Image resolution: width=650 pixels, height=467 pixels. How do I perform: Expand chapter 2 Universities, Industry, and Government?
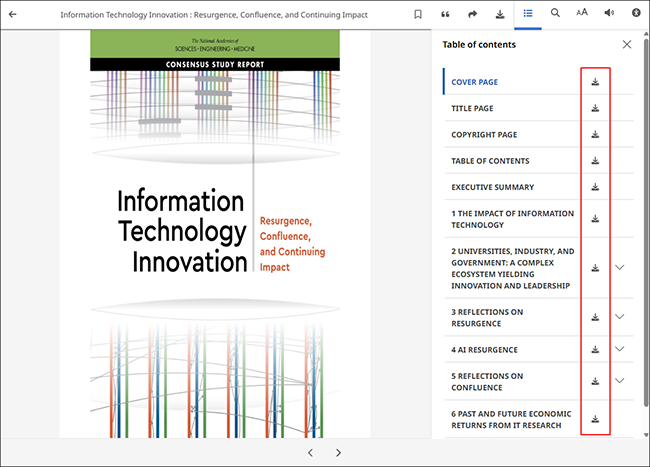coord(619,267)
